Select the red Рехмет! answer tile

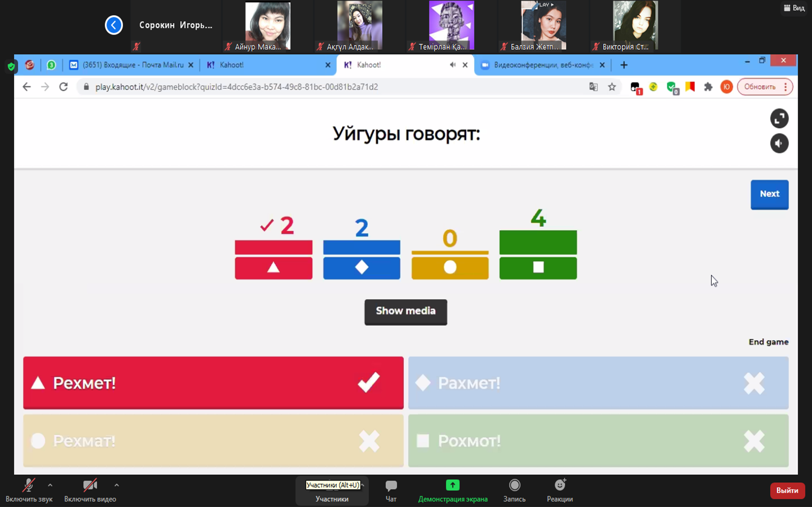coord(213,383)
